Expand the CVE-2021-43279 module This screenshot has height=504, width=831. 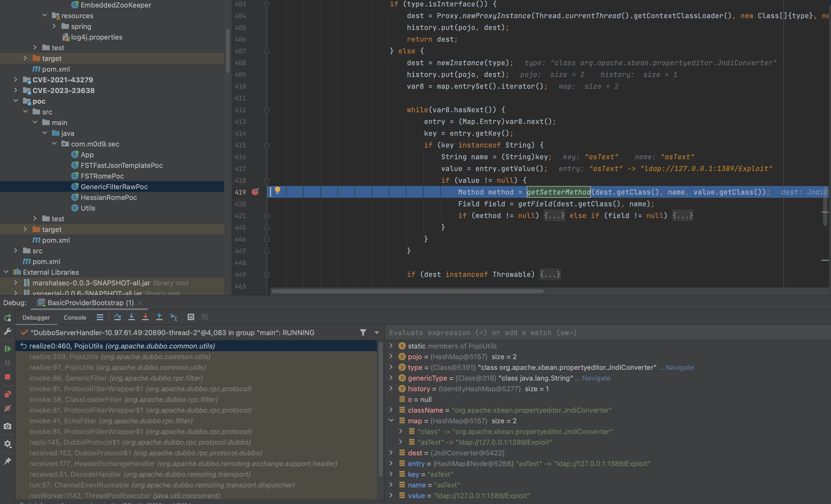coord(16,80)
